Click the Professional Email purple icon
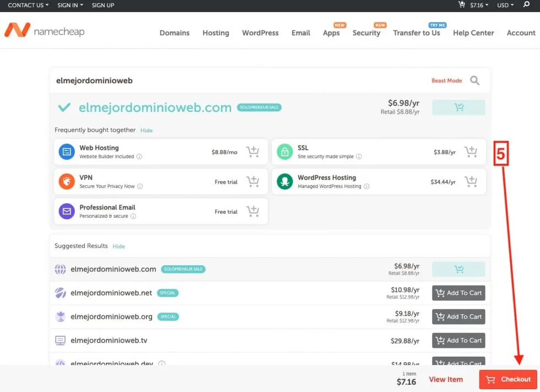The height and width of the screenshot is (392, 540). (x=67, y=211)
